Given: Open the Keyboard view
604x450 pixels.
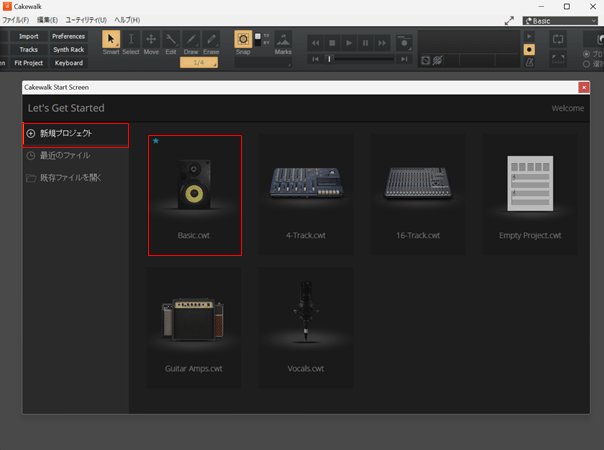Looking at the screenshot, I should 69,63.
